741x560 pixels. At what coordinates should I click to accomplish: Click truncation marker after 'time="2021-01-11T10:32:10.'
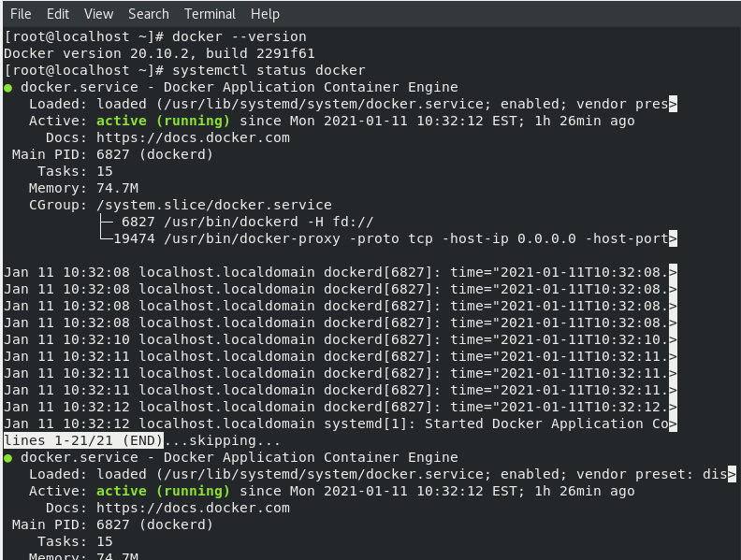673,339
